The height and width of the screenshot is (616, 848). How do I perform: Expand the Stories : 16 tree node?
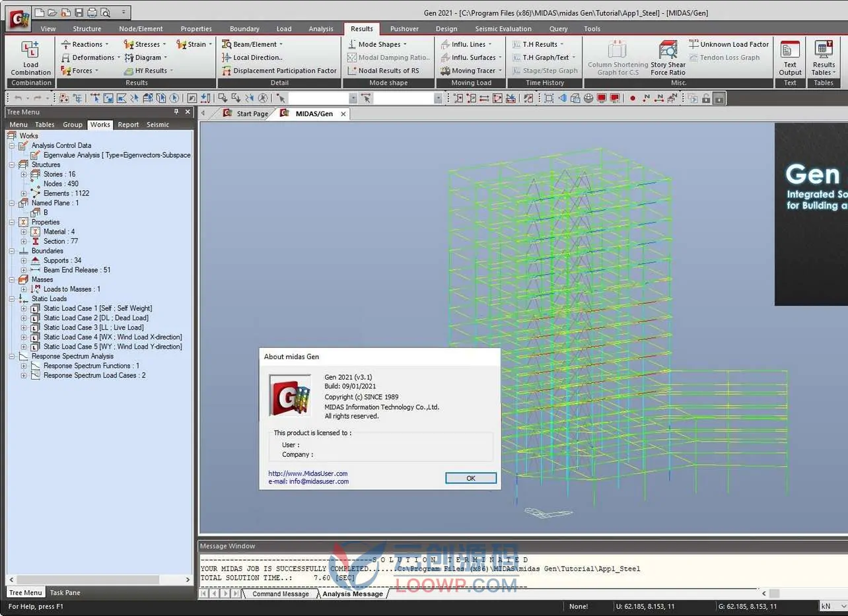coord(24,174)
